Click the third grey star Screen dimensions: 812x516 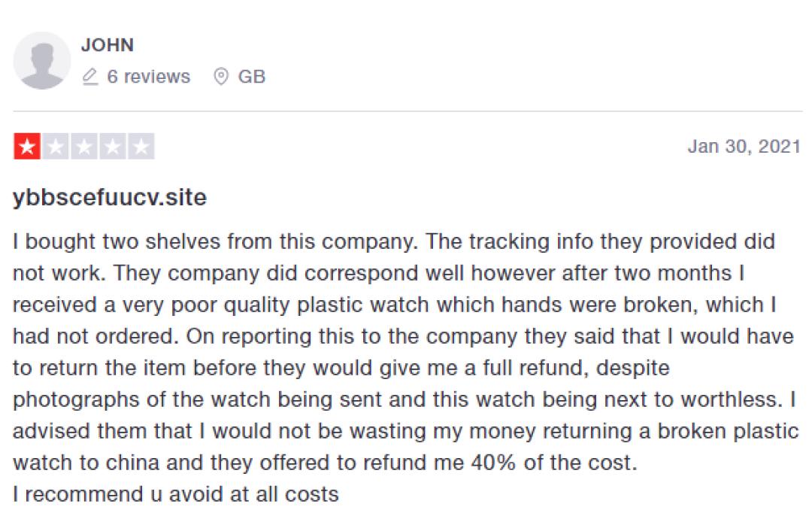pyautogui.click(x=83, y=147)
